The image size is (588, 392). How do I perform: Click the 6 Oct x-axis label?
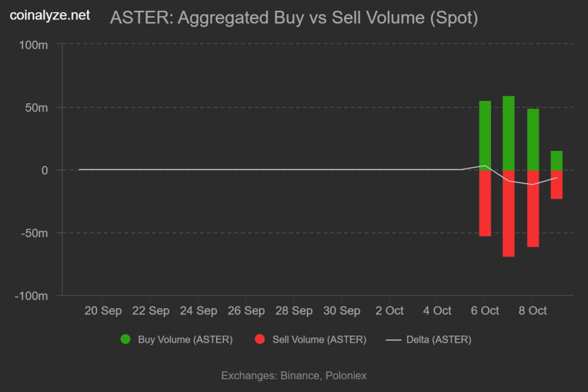pyautogui.click(x=485, y=311)
